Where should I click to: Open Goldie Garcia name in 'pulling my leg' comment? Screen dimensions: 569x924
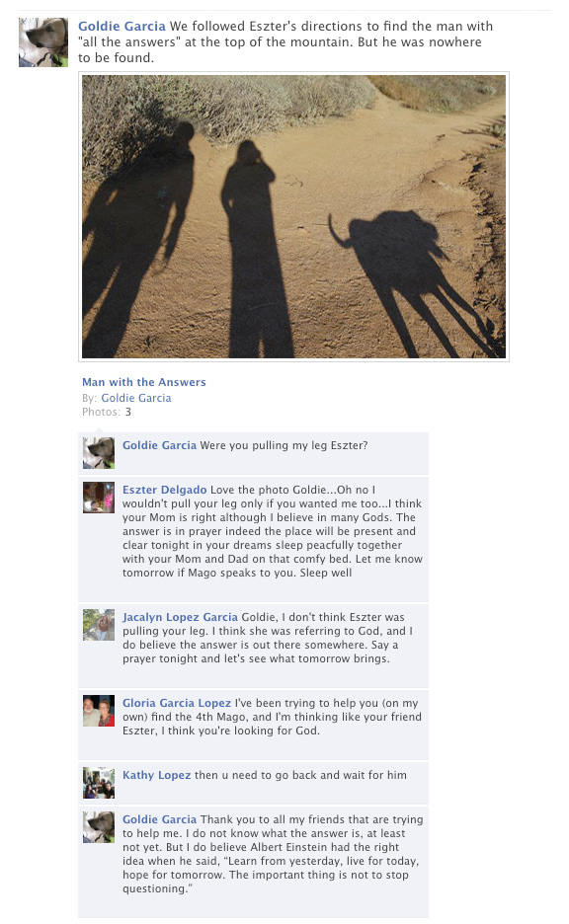(x=159, y=445)
